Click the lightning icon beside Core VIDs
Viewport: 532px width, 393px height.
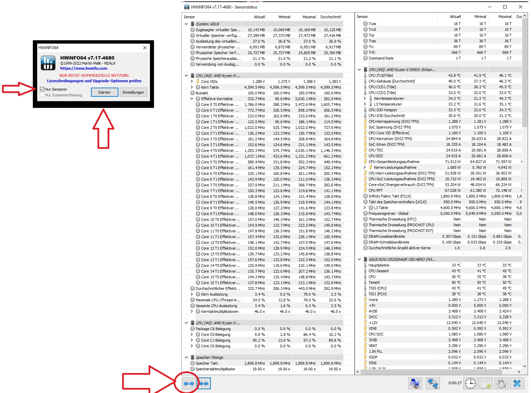[x=198, y=82]
